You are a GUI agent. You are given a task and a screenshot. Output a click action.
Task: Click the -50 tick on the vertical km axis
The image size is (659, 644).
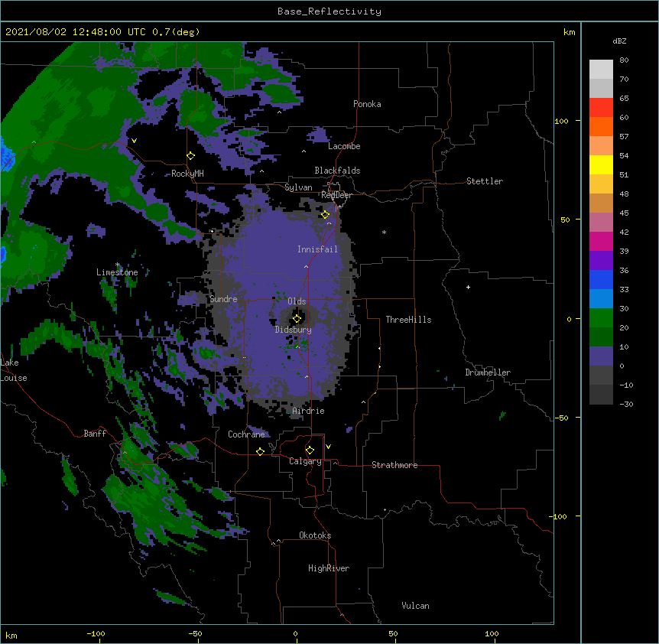click(x=561, y=418)
